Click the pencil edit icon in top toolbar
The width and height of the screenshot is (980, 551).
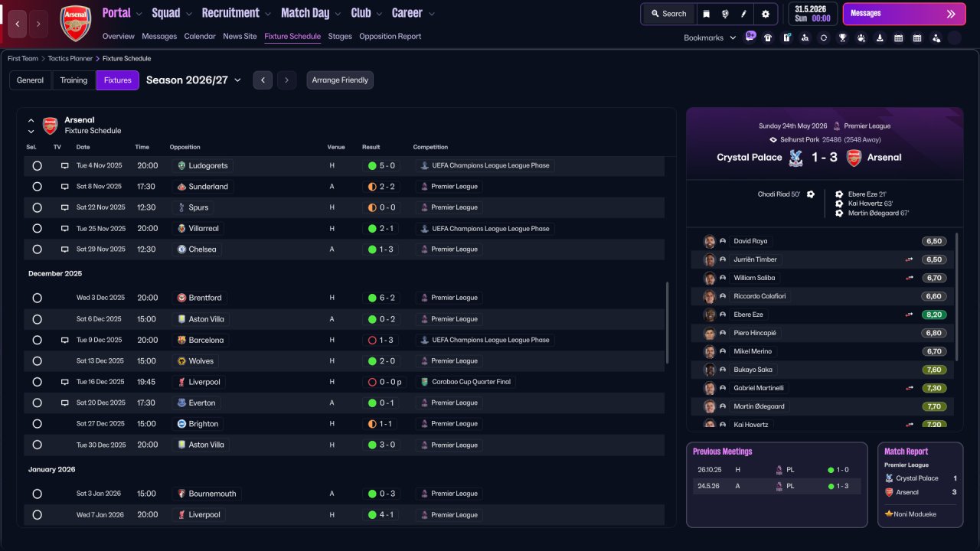pyautogui.click(x=744, y=14)
